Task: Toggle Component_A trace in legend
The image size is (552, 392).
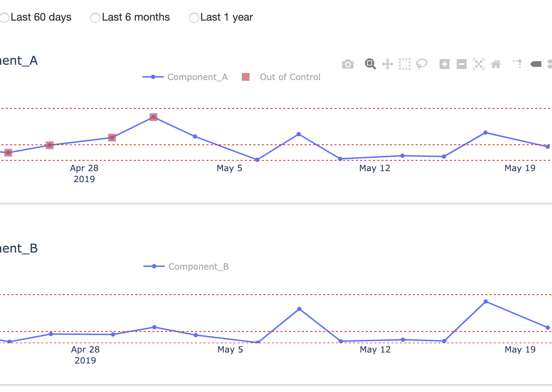Action: click(197, 77)
